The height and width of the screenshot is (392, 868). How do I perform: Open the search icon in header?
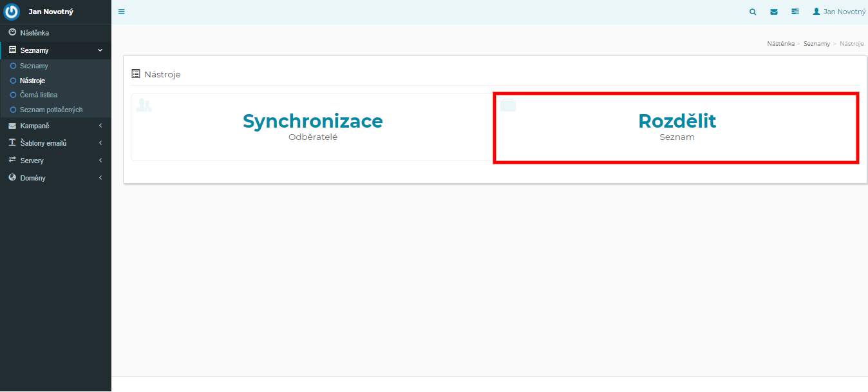pyautogui.click(x=753, y=12)
